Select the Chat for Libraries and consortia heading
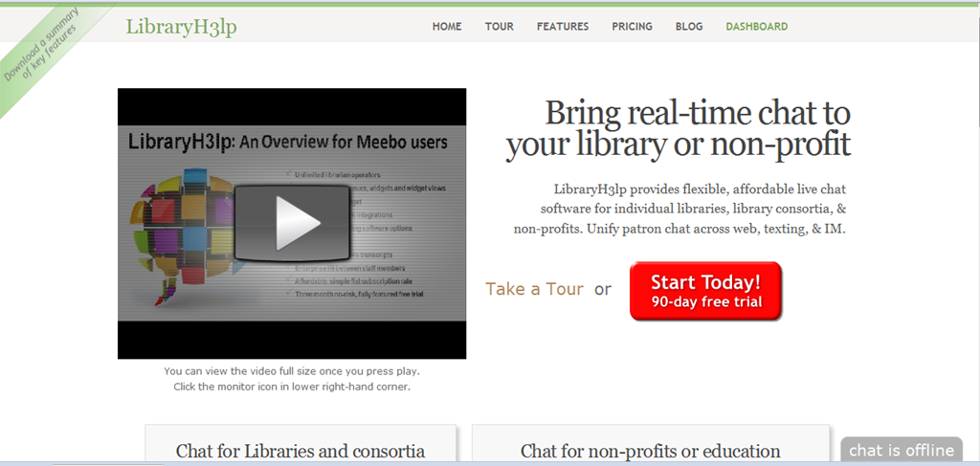 click(x=300, y=451)
